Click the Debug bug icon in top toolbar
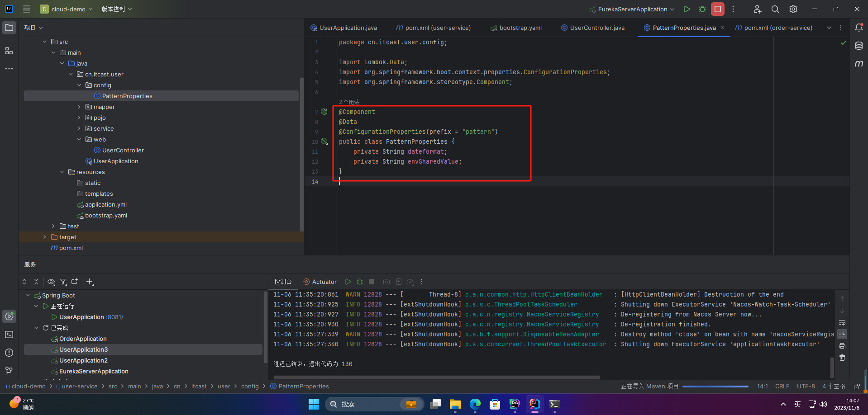 tap(702, 9)
